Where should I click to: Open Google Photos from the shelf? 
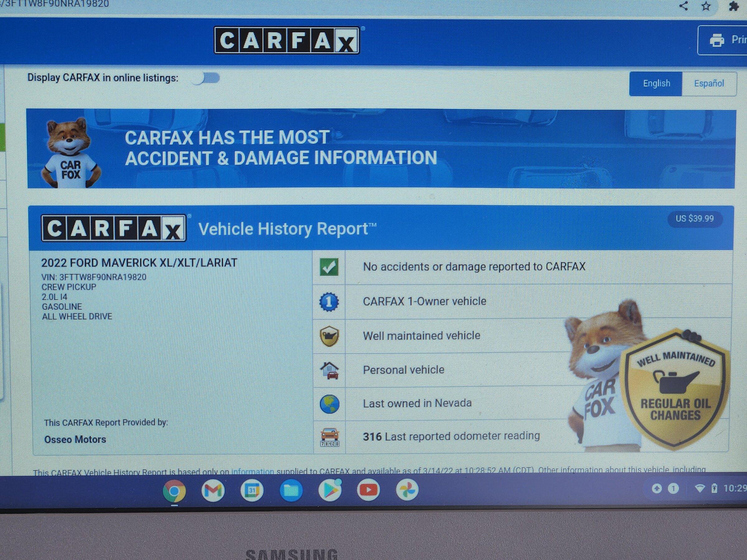point(407,489)
